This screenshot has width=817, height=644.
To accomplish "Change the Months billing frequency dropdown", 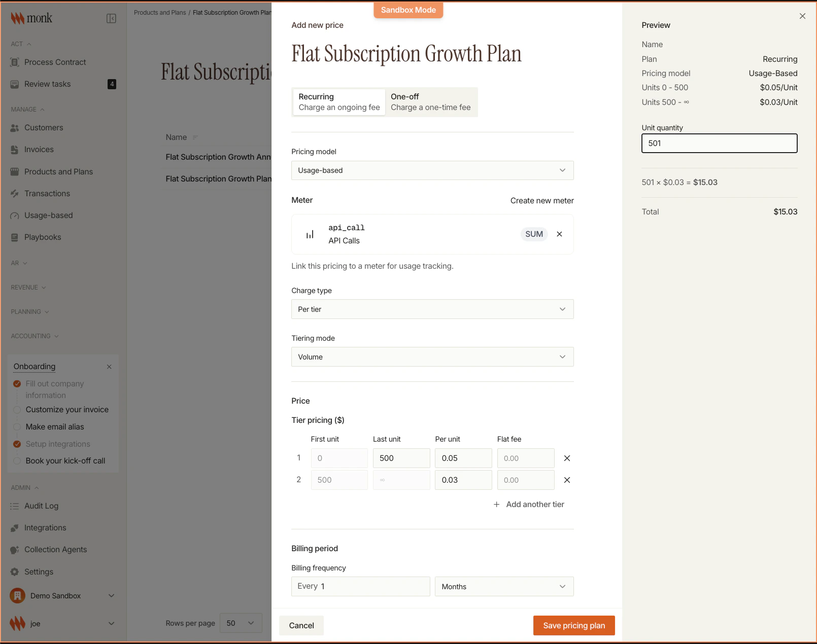I will click(x=503, y=586).
